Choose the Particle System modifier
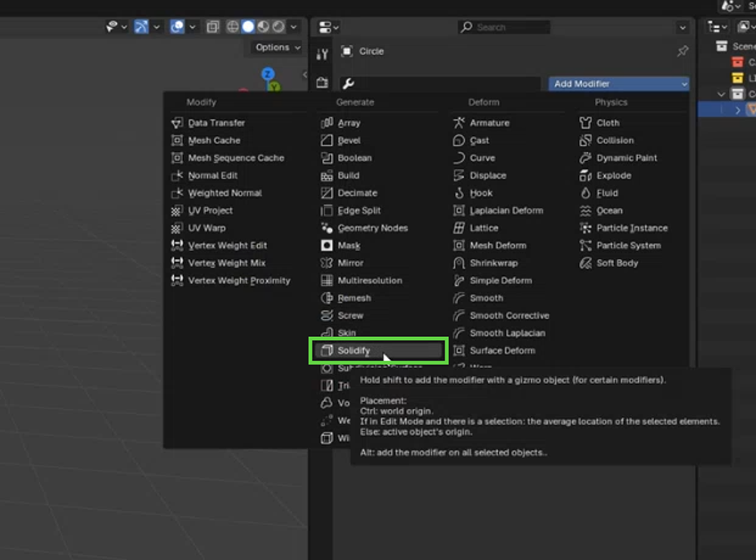The height and width of the screenshot is (560, 756). pyautogui.click(x=628, y=246)
